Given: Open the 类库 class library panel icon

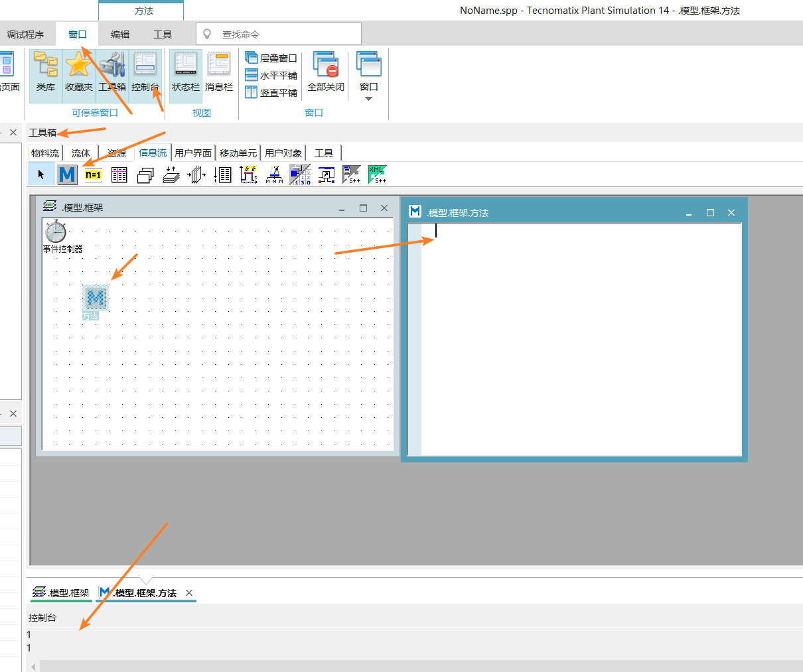Looking at the screenshot, I should pyautogui.click(x=44, y=74).
